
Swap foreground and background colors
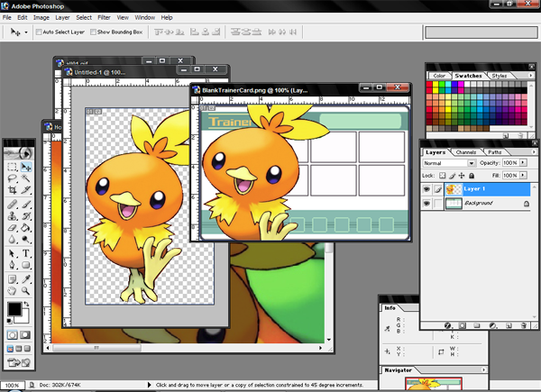tap(26, 304)
